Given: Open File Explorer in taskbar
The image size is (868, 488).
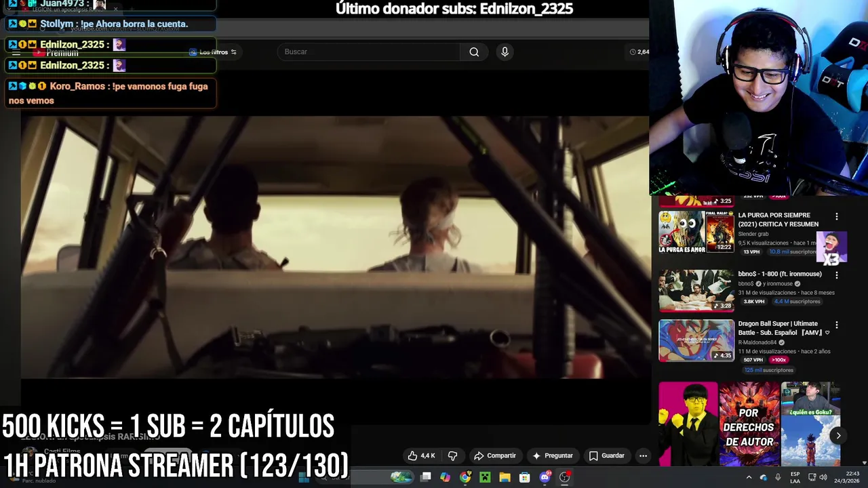Looking at the screenshot, I should point(505,477).
